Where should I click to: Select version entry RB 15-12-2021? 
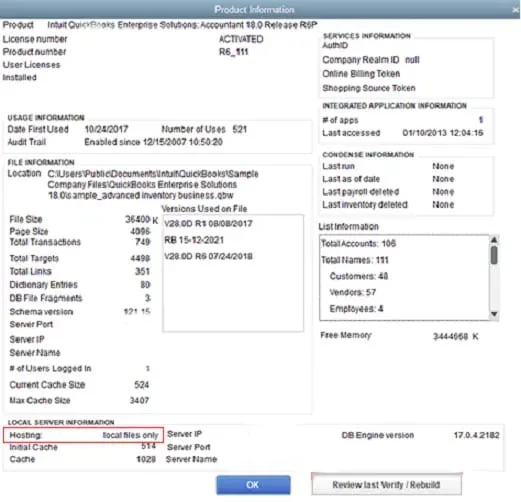point(194,240)
